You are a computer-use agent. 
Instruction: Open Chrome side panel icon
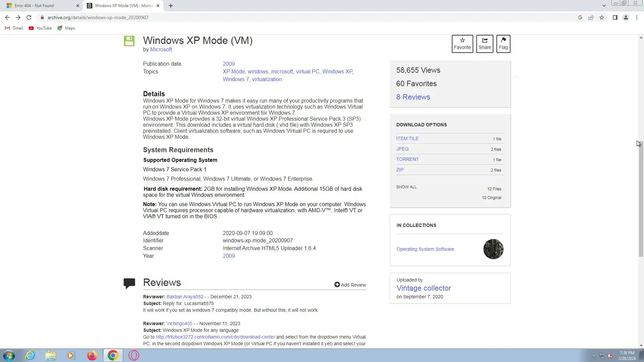click(x=615, y=17)
